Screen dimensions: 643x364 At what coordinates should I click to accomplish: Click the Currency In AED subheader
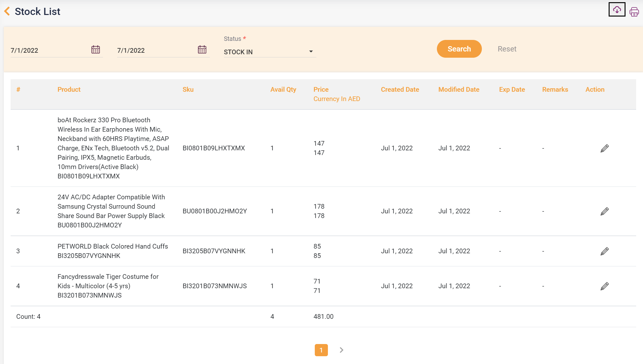coord(337,99)
